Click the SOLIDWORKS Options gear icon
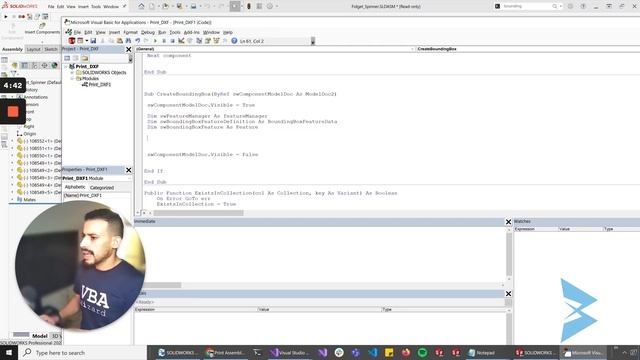Viewport: 640px width, 360px height. (270, 6)
